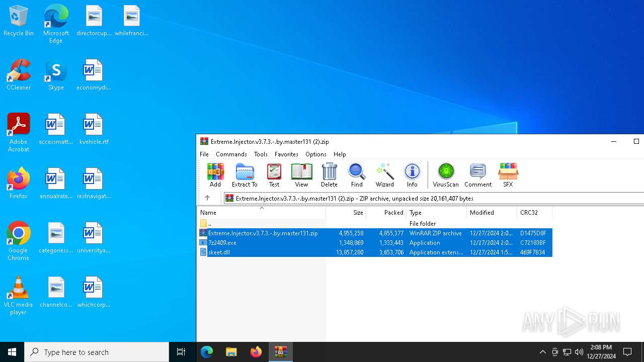This screenshot has width=644, height=362.
Task: Open the Tools menu
Action: [x=261, y=154]
